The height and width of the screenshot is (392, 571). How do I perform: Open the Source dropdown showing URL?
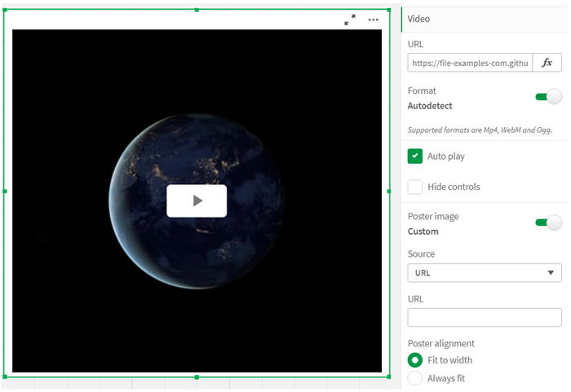click(485, 273)
